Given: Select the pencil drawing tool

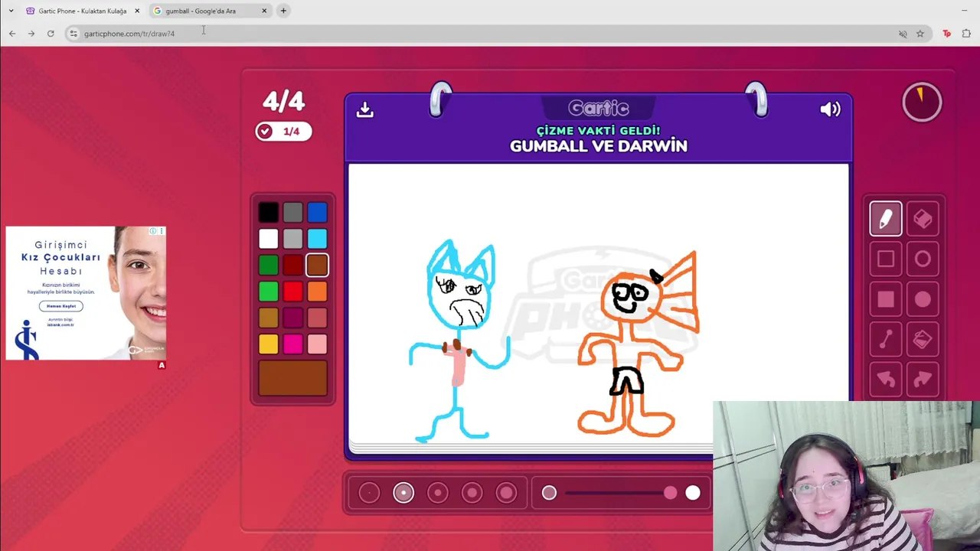Looking at the screenshot, I should coord(886,219).
